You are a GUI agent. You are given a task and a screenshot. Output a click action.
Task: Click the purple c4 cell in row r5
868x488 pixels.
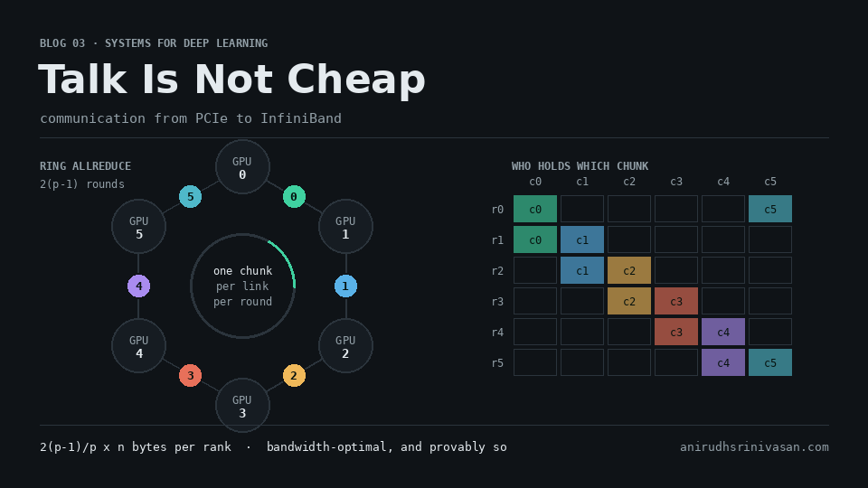coord(723,363)
